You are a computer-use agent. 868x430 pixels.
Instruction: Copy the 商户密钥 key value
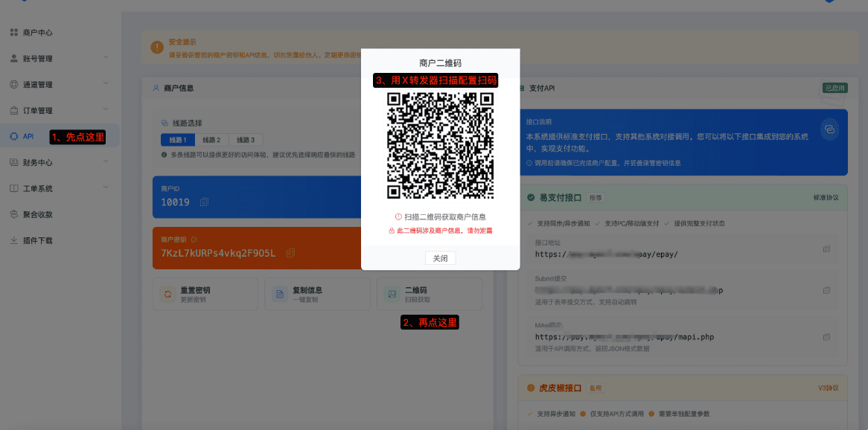[290, 253]
